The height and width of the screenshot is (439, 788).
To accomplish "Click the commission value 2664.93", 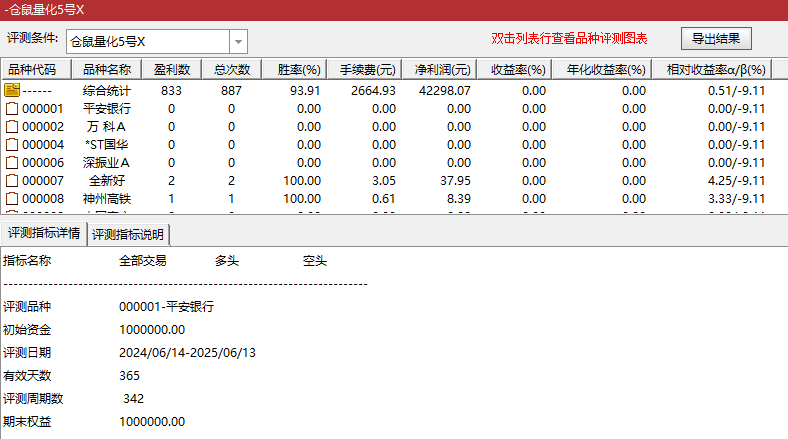I will 373,91.
